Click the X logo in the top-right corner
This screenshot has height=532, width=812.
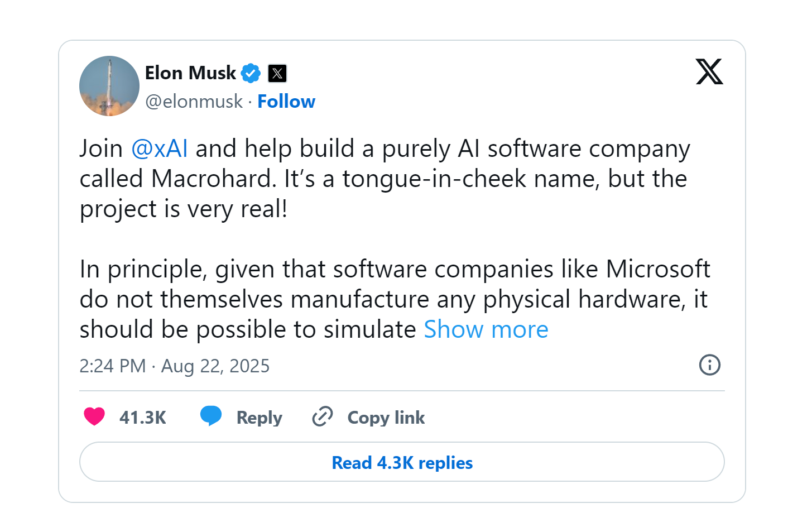point(709,71)
